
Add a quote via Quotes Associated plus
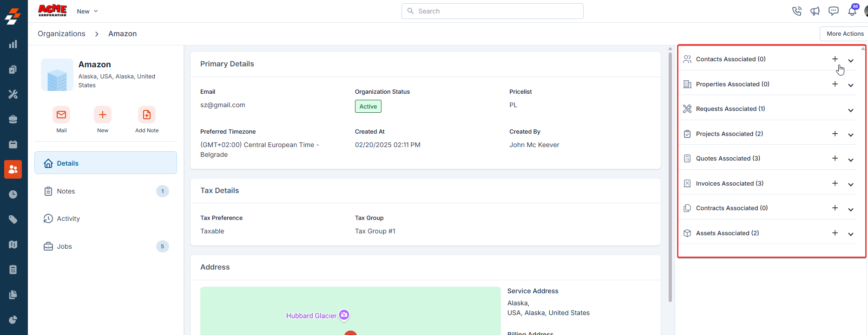click(x=835, y=158)
